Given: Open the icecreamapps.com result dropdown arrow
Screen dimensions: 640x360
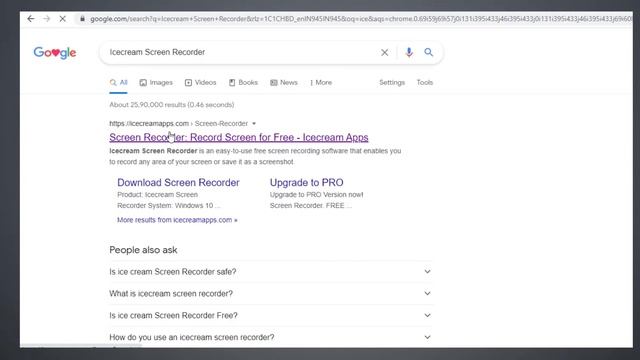Looking at the screenshot, I should (254, 124).
